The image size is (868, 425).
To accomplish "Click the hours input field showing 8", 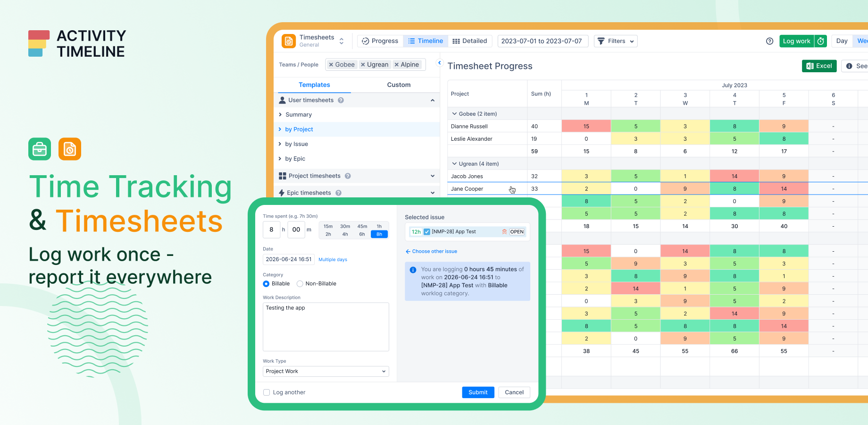I will [271, 229].
